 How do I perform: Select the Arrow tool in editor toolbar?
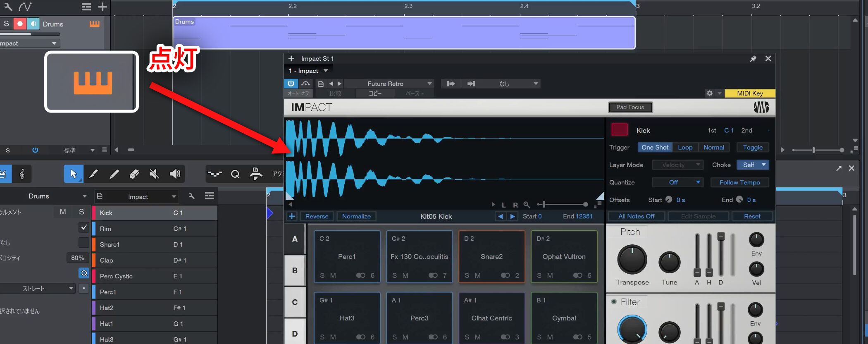point(74,174)
